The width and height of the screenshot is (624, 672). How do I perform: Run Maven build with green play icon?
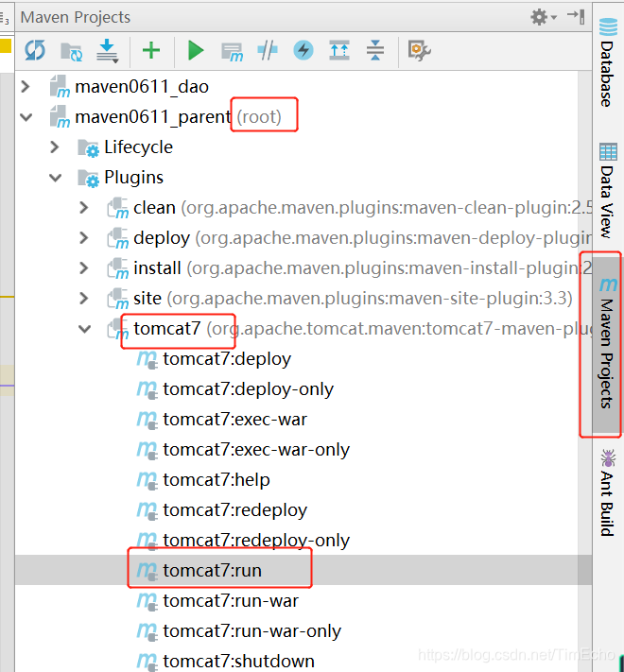point(196,51)
